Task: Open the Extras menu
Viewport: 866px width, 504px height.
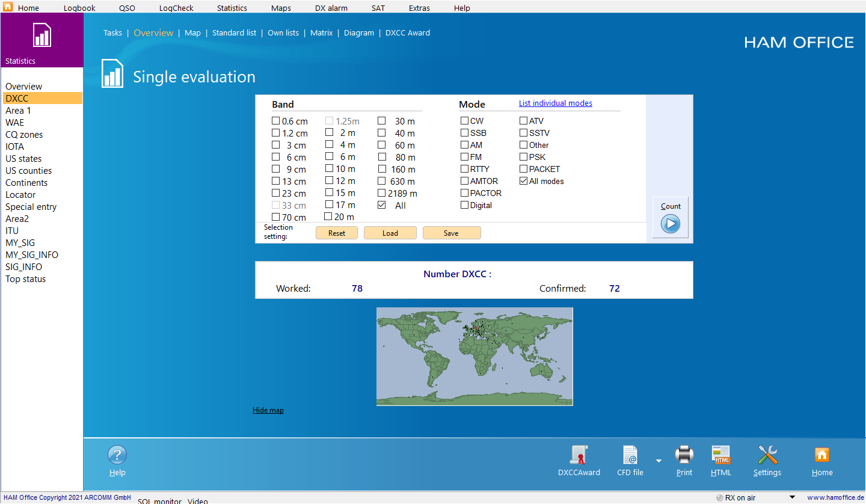Action: point(419,8)
